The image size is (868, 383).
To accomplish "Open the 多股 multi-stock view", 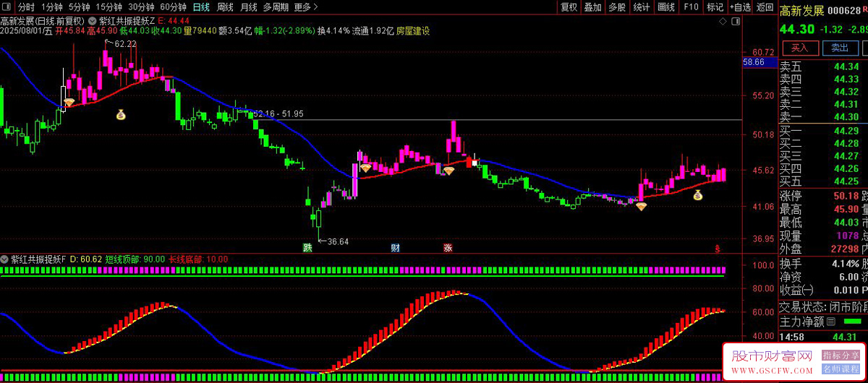I will [x=617, y=7].
